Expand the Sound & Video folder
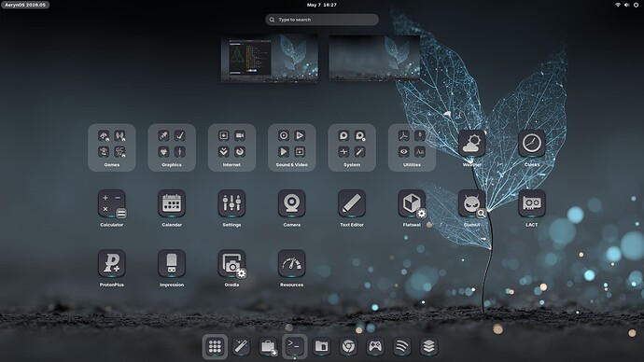Screen dimensions: 644x362 pyautogui.click(x=291, y=147)
